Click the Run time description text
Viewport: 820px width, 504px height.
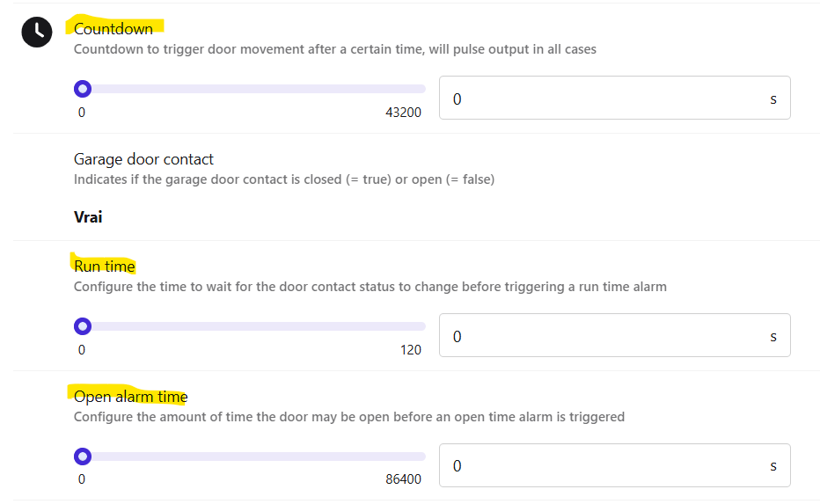370,287
